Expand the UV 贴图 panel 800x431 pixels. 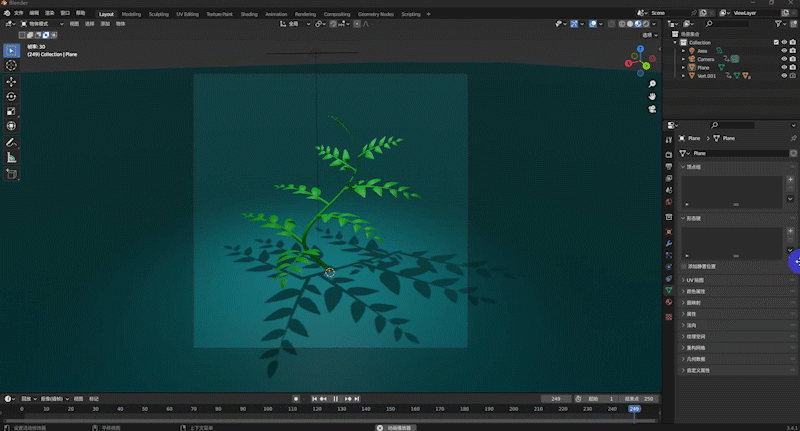click(x=696, y=280)
